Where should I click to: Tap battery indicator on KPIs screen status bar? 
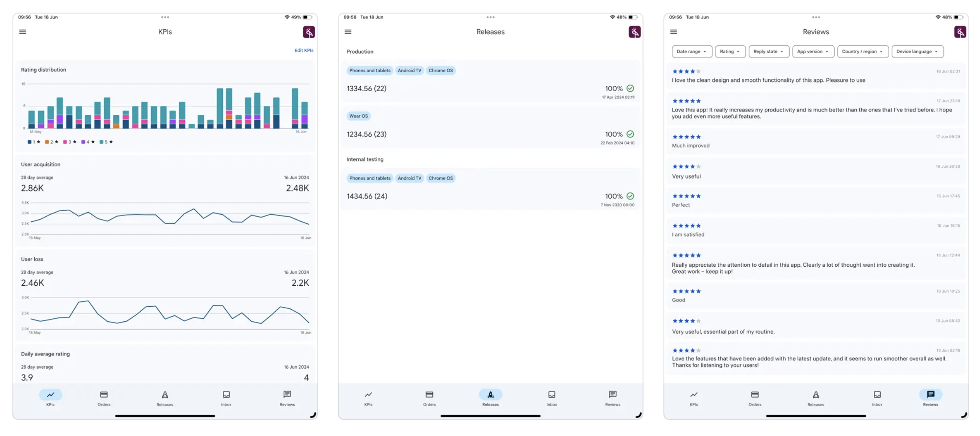(308, 17)
